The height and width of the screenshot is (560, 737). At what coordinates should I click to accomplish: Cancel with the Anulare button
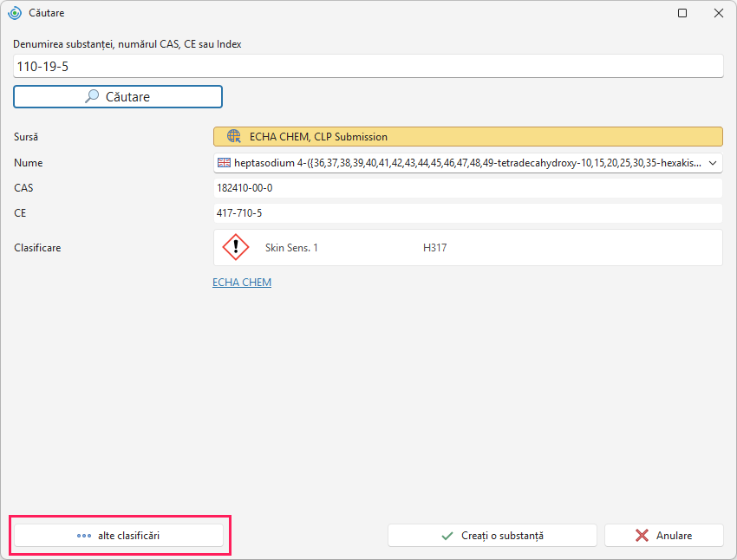pyautogui.click(x=663, y=536)
